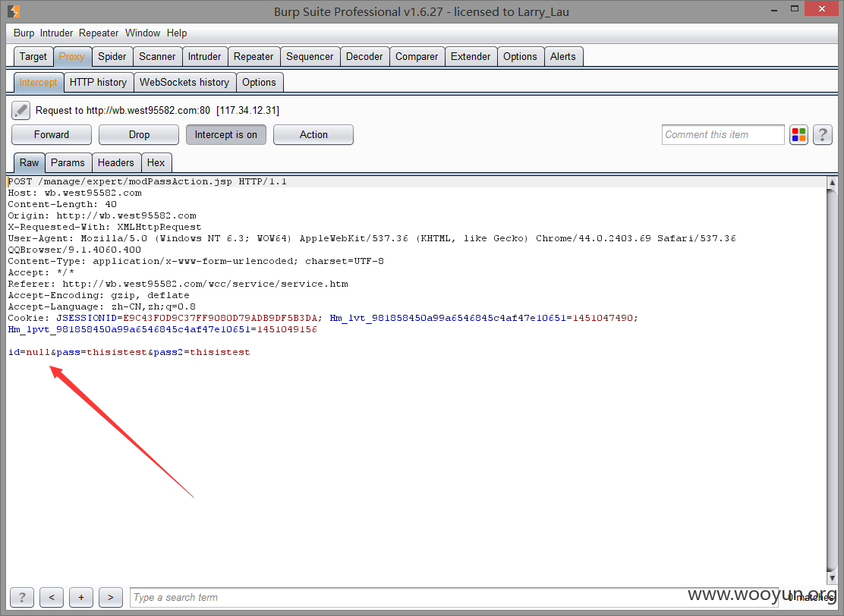Click the JSESSIONID cookie value
The image size is (844, 616).
coord(220,318)
